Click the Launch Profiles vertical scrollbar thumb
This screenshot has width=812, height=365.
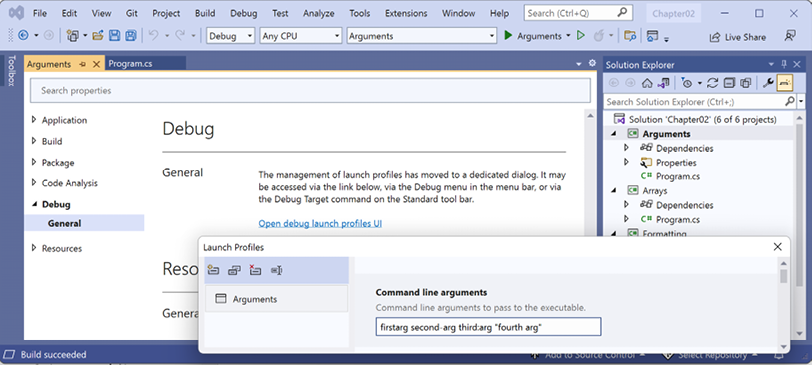pos(784,276)
